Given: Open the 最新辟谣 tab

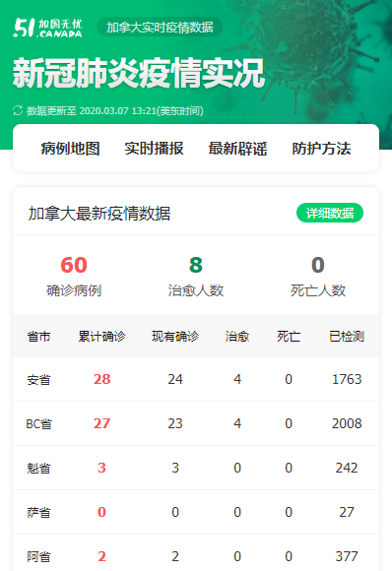Looking at the screenshot, I should [x=237, y=149].
